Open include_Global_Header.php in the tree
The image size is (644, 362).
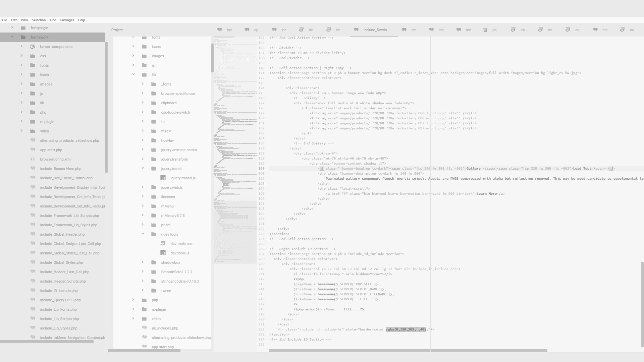(x=62, y=234)
